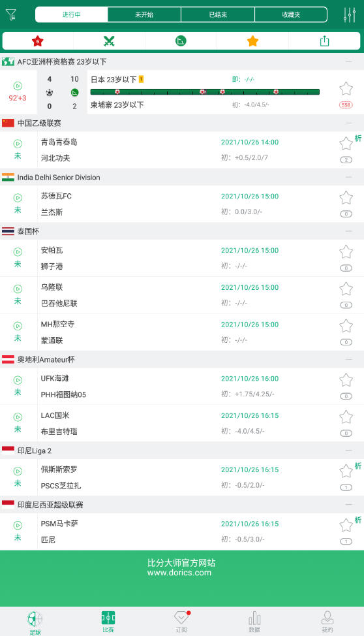The image size is (364, 636).
Task: Click the Japan match timeline progress bar
Action: coord(205,92)
